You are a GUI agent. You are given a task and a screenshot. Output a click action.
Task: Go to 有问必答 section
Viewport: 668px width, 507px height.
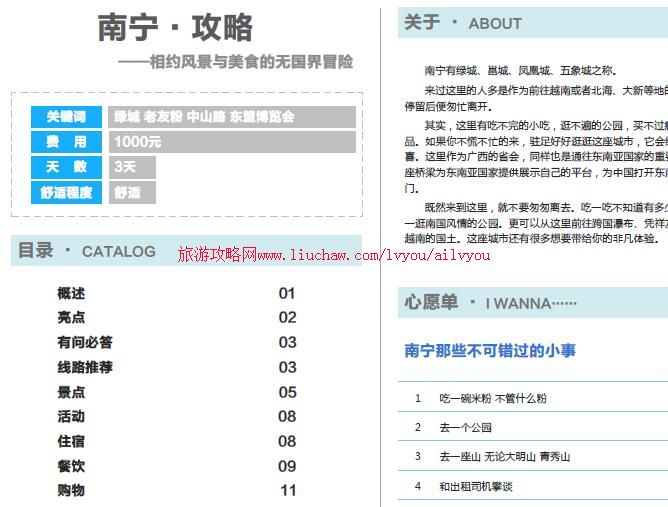85,343
